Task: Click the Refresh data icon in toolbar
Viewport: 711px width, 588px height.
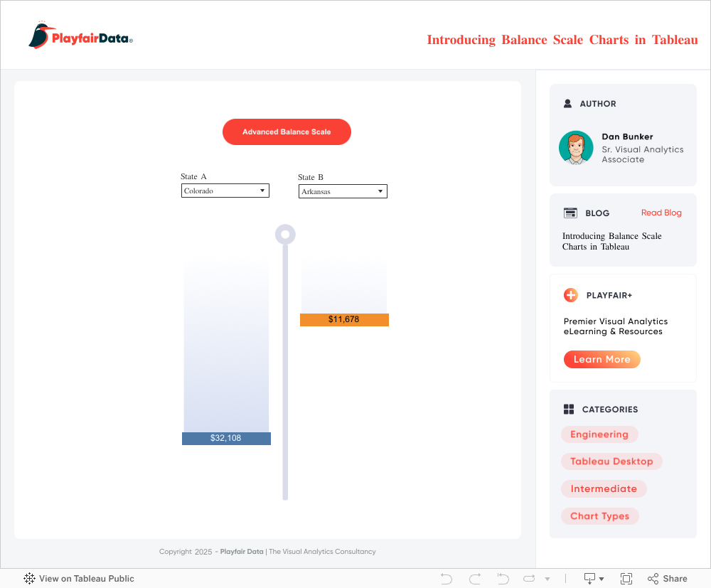Action: (x=529, y=579)
